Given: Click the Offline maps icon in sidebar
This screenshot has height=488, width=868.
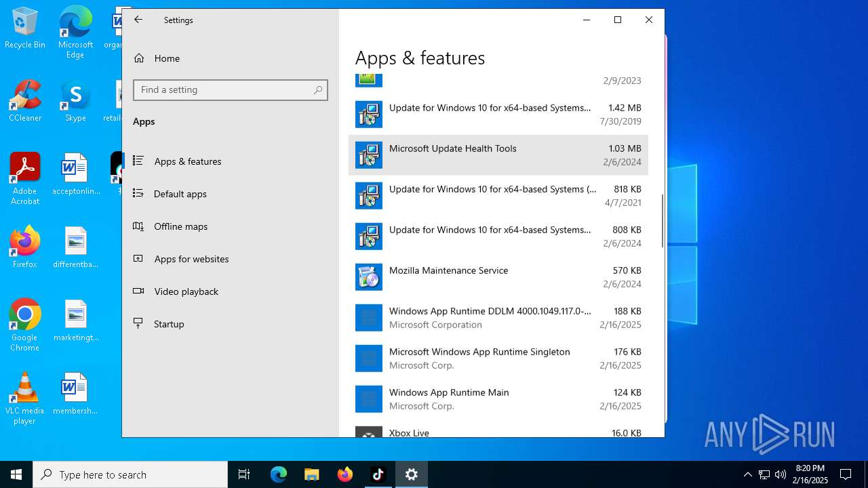Looking at the screenshot, I should click(x=138, y=226).
